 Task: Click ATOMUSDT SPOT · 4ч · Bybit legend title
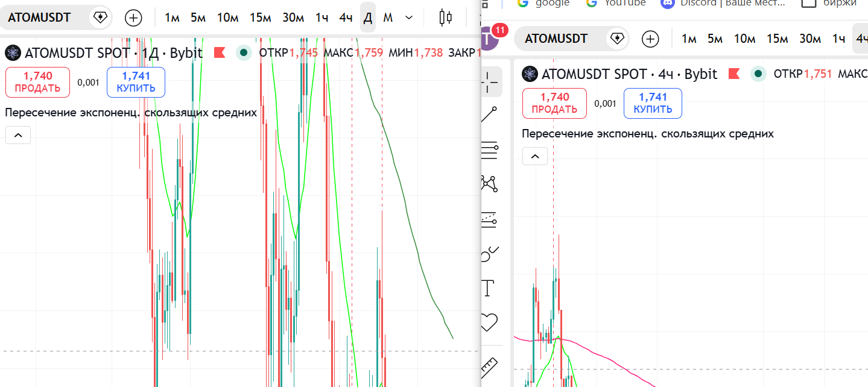point(630,74)
